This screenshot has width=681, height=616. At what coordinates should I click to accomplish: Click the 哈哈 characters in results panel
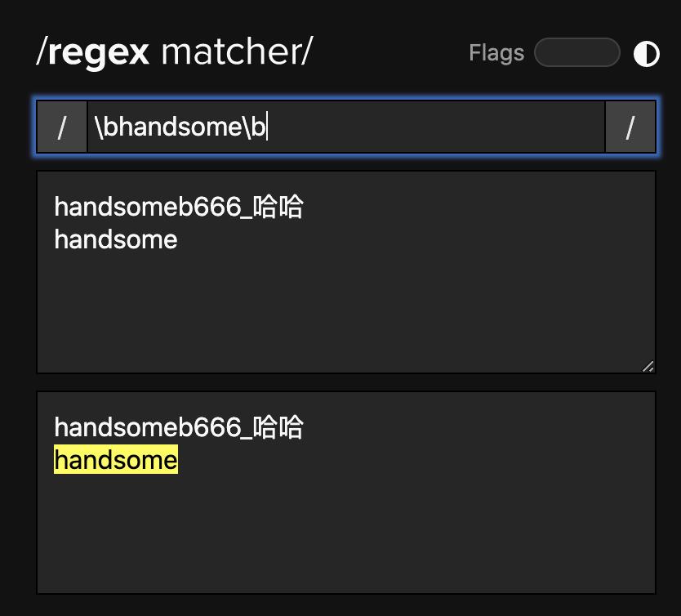(x=278, y=427)
